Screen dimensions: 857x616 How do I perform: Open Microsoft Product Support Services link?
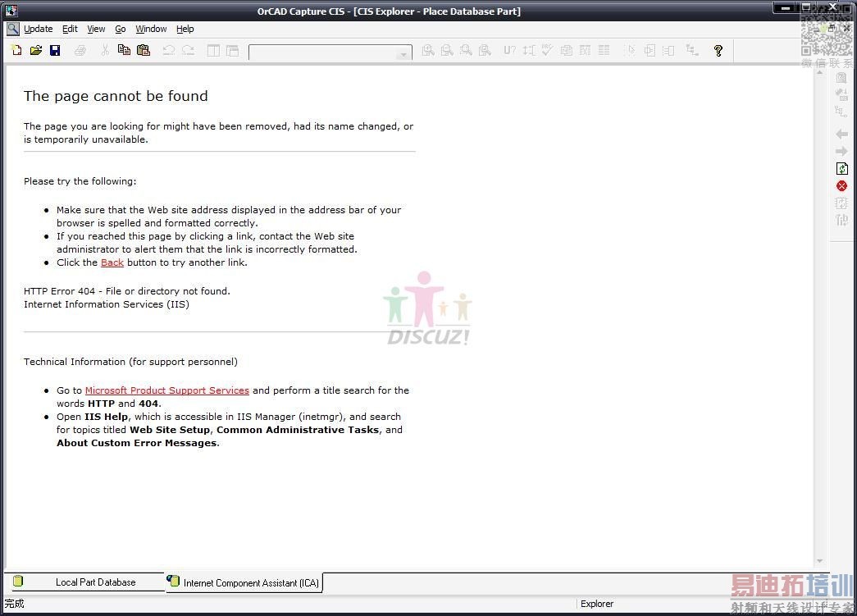click(166, 390)
